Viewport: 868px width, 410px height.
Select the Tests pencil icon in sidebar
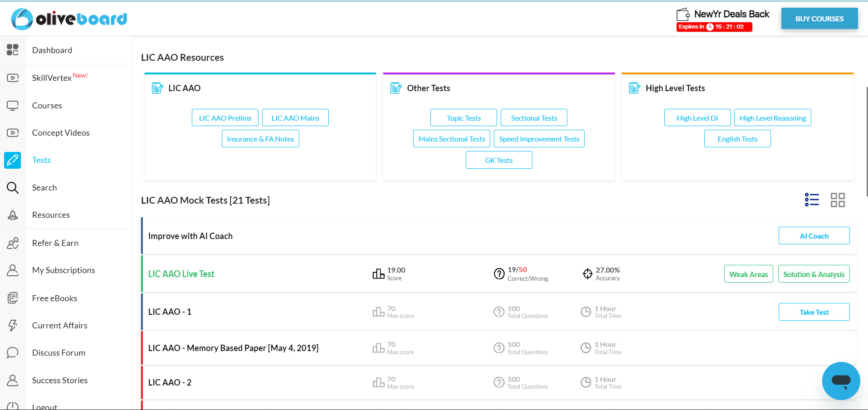[x=13, y=160]
